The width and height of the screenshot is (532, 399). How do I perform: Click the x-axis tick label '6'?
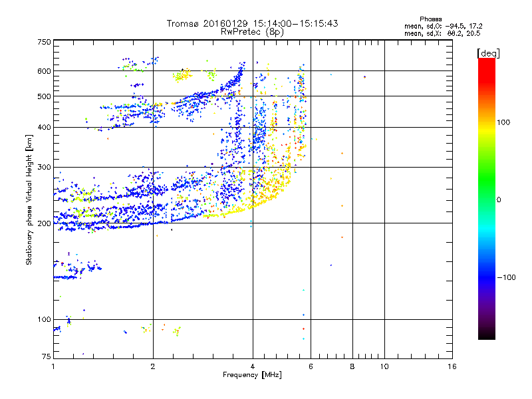pos(311,366)
